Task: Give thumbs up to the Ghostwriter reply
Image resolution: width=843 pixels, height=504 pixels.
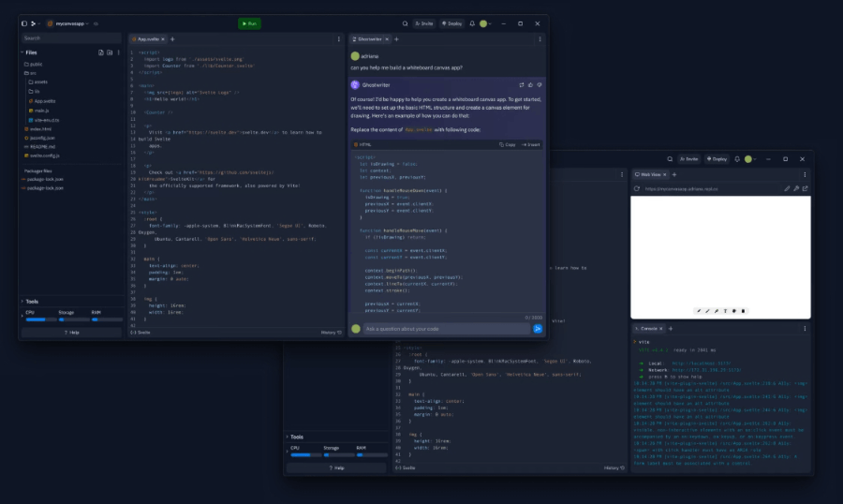Action: tap(530, 85)
